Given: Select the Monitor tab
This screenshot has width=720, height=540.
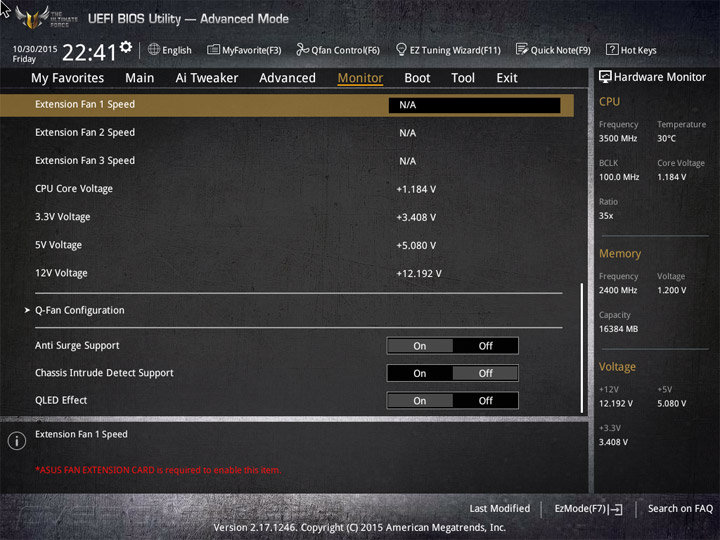Looking at the screenshot, I should 360,78.
